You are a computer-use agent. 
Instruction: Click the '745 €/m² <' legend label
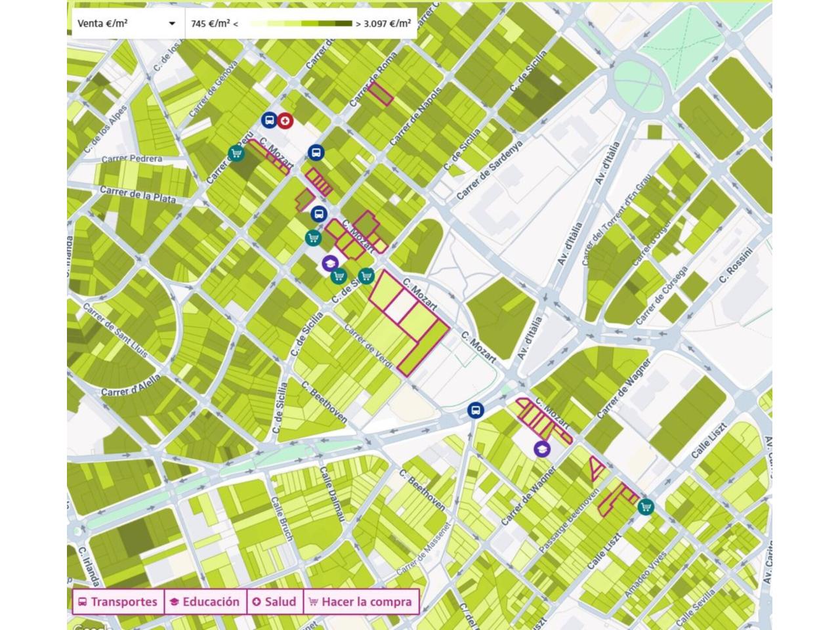pos(215,24)
